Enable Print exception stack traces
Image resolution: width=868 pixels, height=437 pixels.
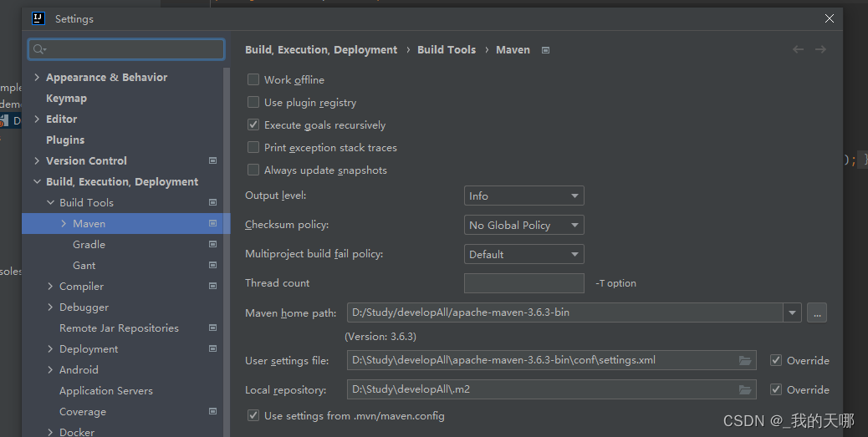[253, 148]
